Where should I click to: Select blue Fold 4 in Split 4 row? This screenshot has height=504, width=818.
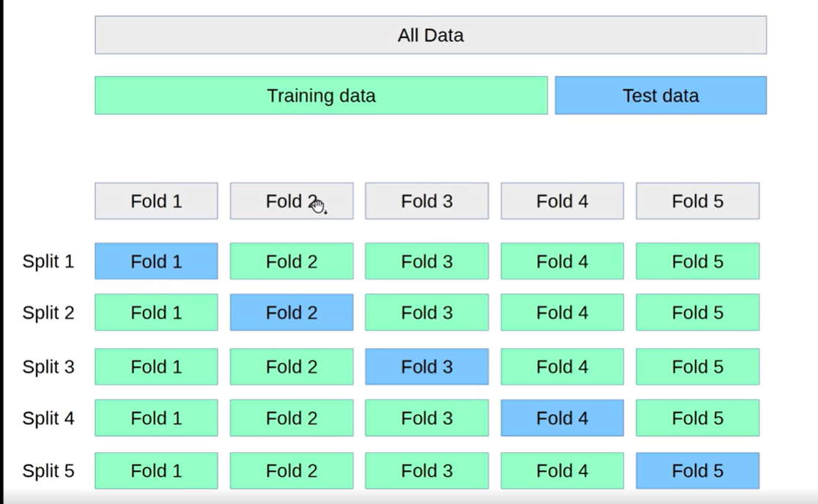point(562,418)
